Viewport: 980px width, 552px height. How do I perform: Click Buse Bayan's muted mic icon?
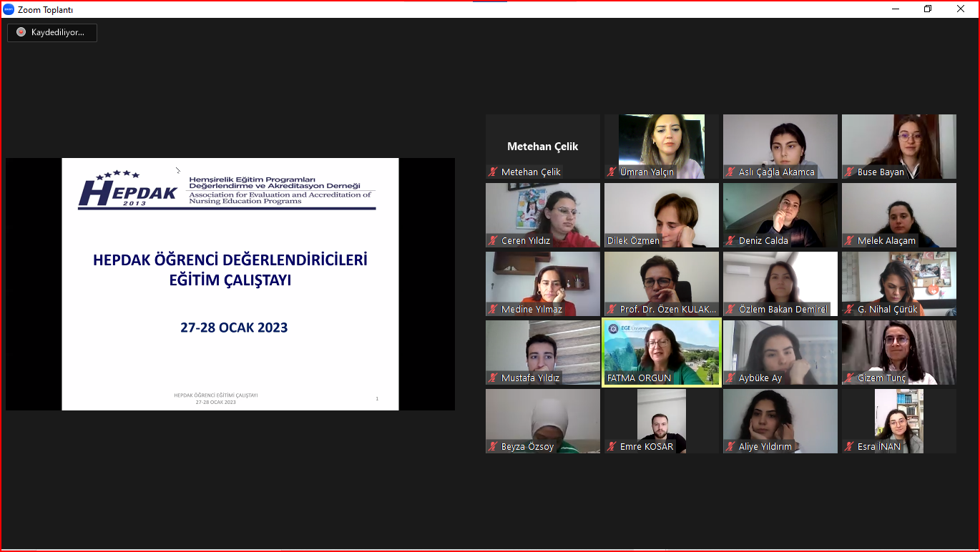[x=849, y=172]
